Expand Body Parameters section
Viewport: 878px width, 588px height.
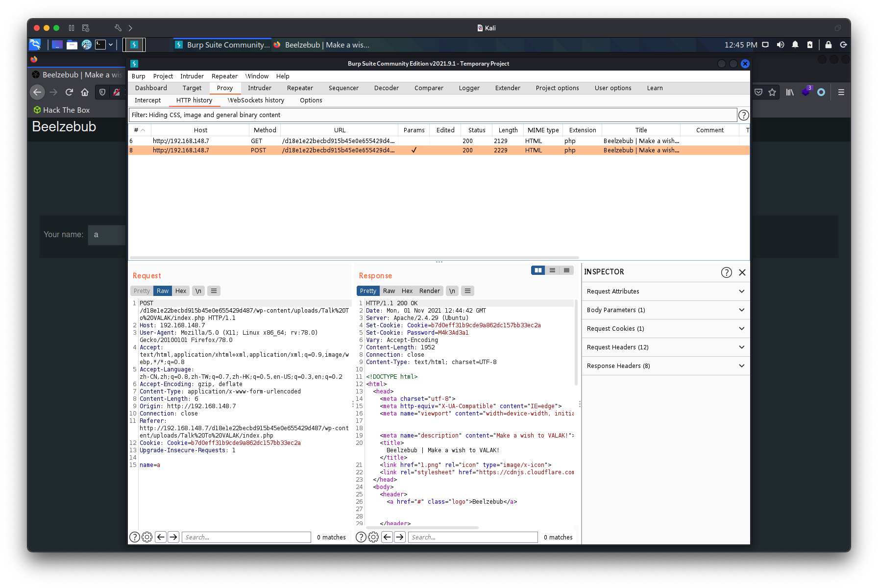665,310
